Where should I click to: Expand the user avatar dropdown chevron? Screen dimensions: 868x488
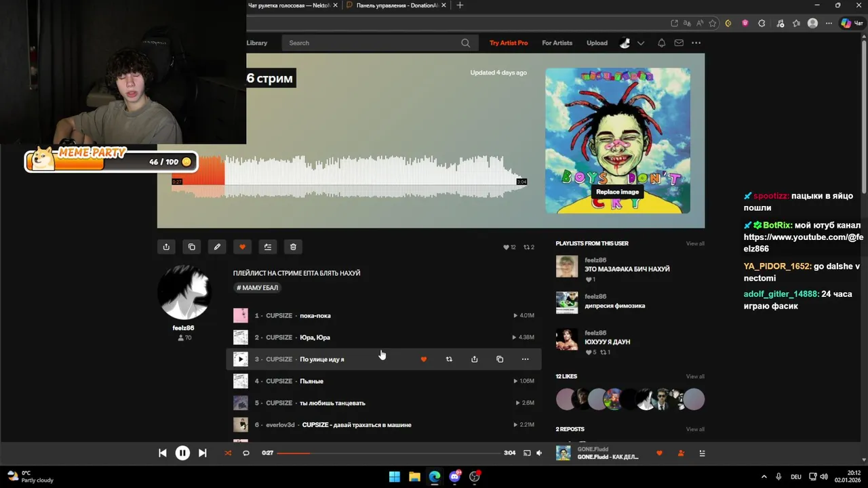pyautogui.click(x=641, y=43)
